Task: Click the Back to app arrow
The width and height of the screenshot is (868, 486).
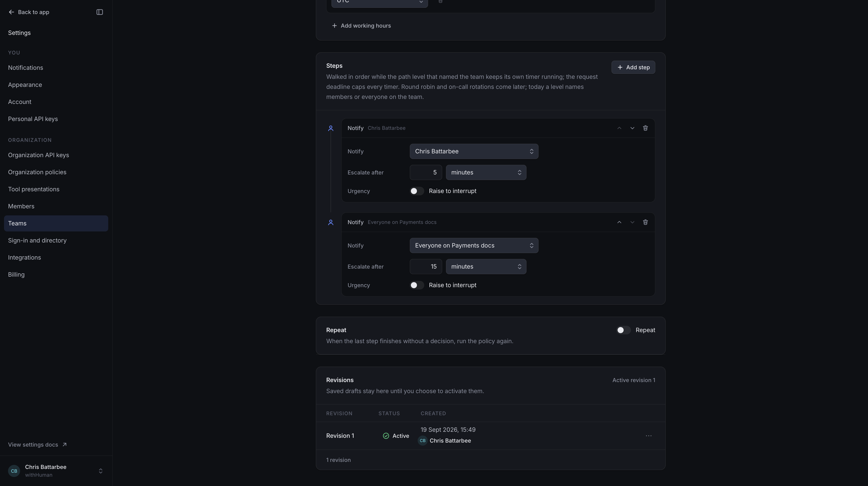Action: tap(11, 12)
